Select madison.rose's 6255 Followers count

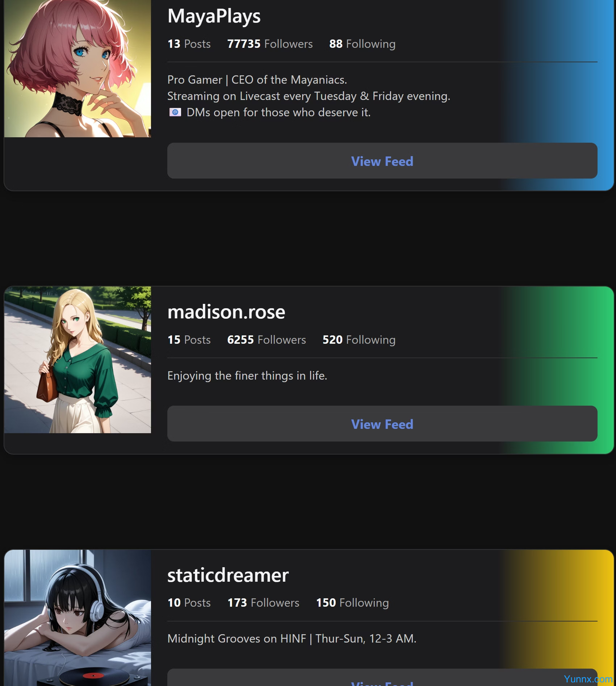267,340
